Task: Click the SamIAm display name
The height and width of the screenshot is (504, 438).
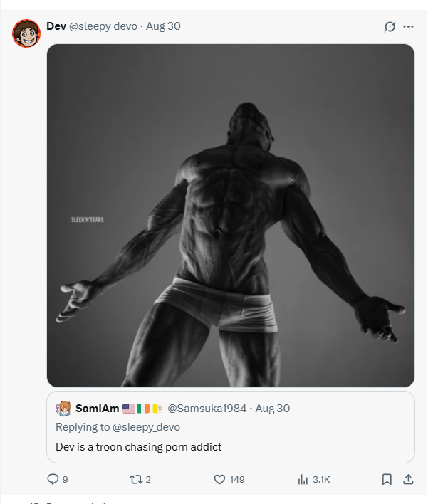Action: (97, 408)
